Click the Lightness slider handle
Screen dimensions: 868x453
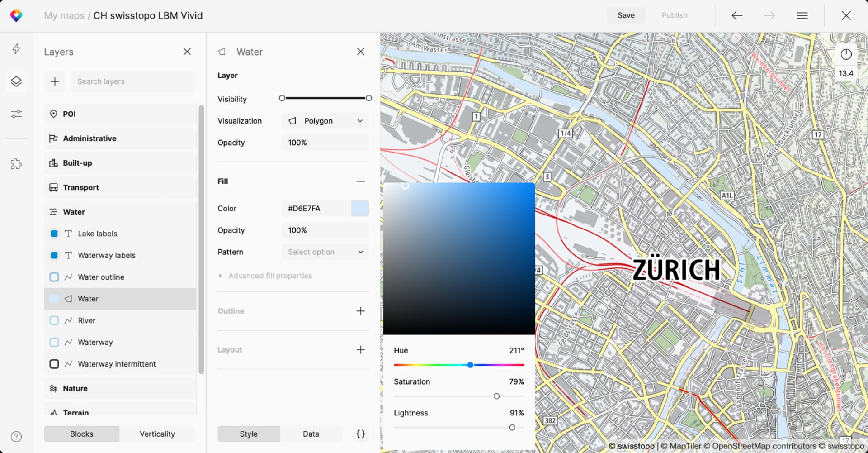click(x=512, y=428)
